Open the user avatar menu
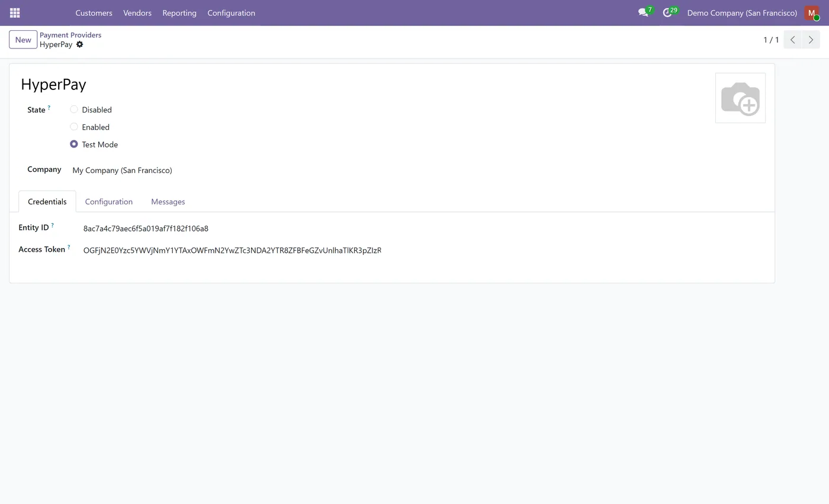The width and height of the screenshot is (829, 504). point(811,12)
